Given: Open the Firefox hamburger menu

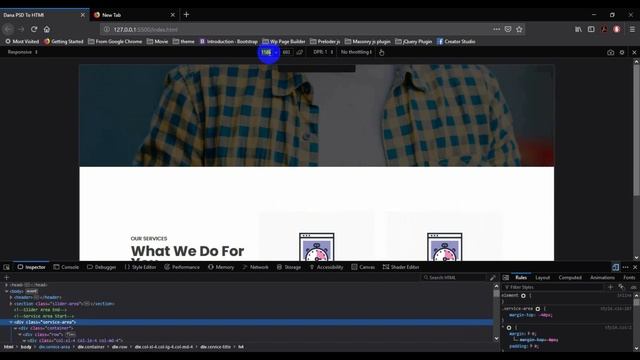Looking at the screenshot, I should pos(632,29).
